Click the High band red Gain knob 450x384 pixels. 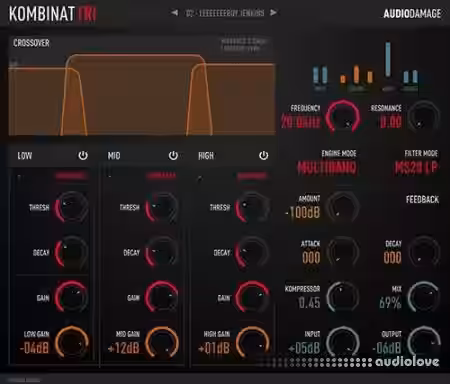[x=252, y=297]
